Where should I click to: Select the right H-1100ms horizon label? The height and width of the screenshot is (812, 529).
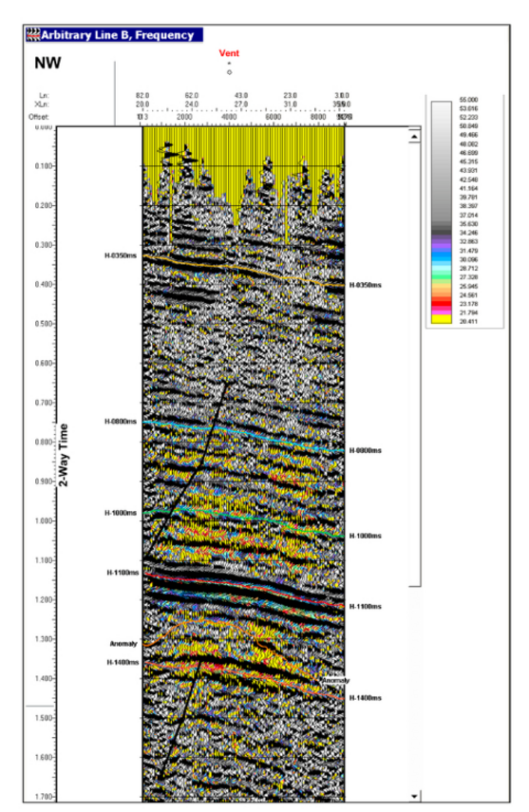(x=366, y=607)
